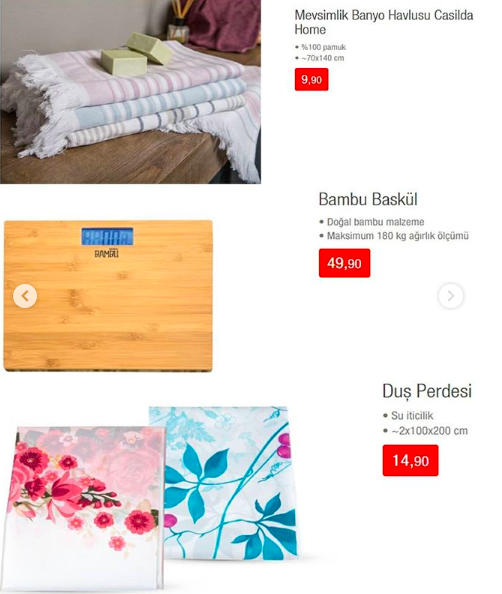The image size is (502, 594).
Task: Click the BAMBU logo on the scale
Action: click(106, 253)
